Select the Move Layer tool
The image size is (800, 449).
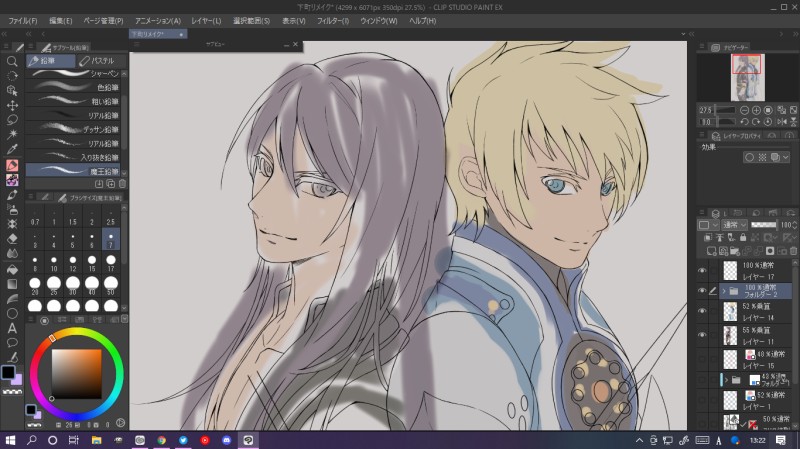click(12, 105)
